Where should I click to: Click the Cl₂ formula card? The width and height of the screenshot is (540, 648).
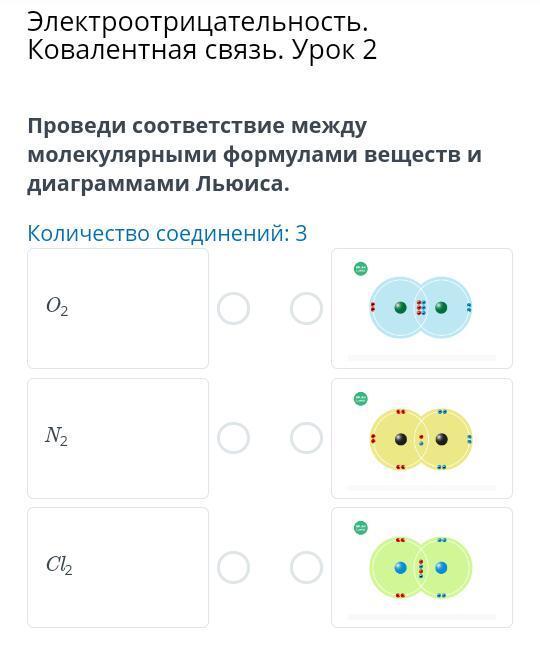[x=118, y=567]
